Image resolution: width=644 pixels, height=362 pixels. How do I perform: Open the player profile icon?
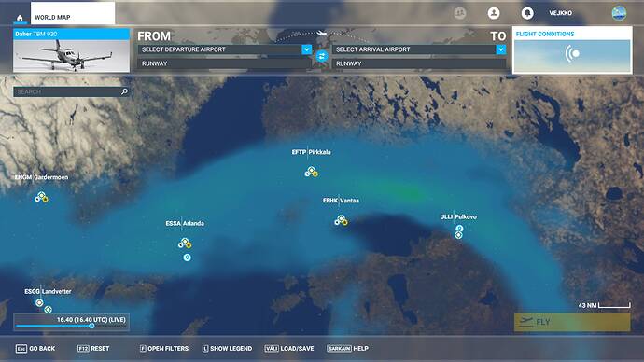point(494,13)
